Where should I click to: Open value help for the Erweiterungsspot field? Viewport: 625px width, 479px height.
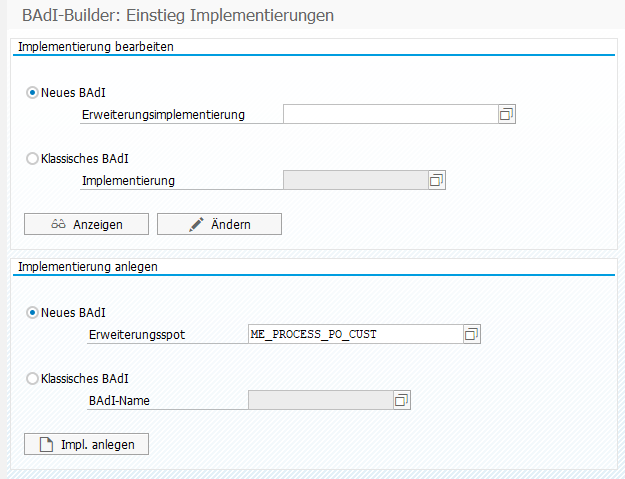point(472,334)
